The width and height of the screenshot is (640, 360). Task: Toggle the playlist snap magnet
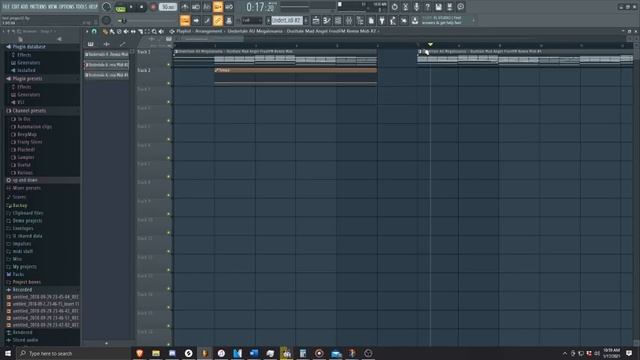coord(94,31)
